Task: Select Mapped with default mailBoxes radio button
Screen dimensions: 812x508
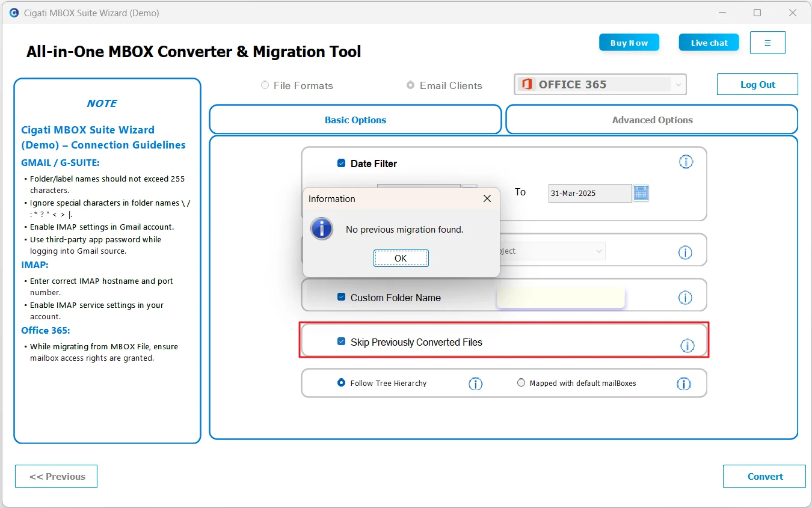Action: coord(521,382)
